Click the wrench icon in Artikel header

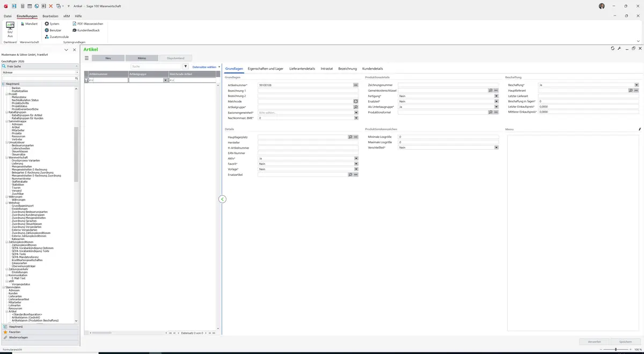619,48
